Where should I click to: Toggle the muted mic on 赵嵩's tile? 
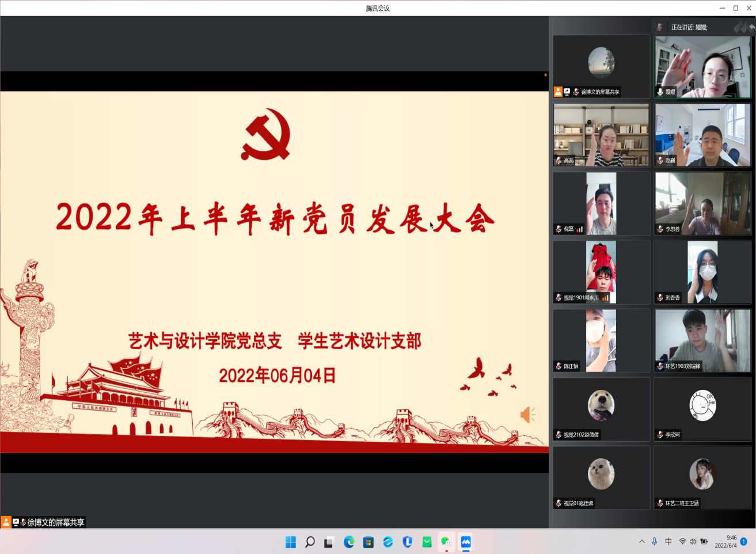[x=660, y=161]
